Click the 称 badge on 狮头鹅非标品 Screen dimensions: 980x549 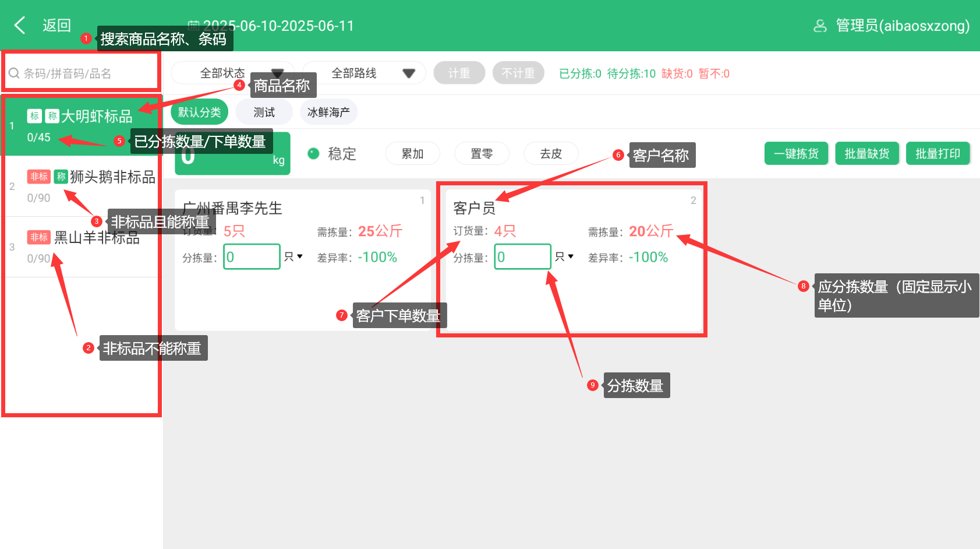(x=61, y=177)
